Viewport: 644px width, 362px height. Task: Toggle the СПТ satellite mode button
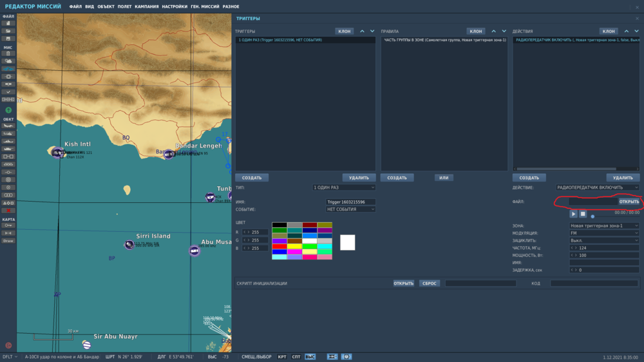coord(296,357)
